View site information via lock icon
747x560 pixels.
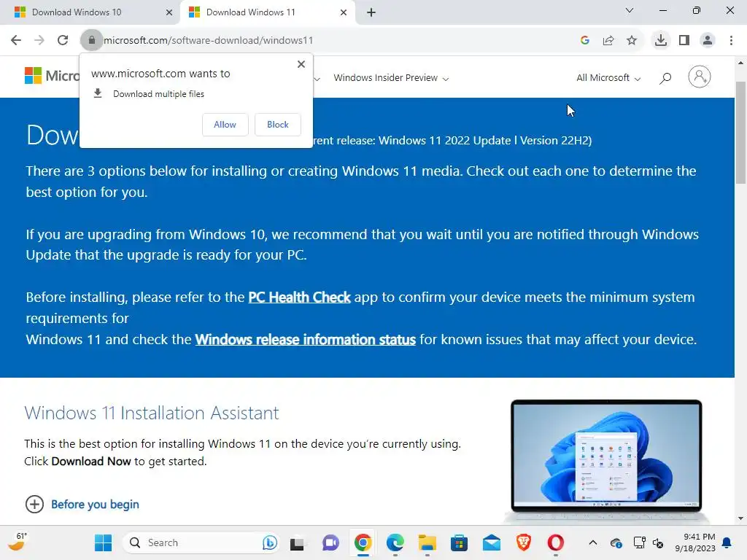click(91, 41)
